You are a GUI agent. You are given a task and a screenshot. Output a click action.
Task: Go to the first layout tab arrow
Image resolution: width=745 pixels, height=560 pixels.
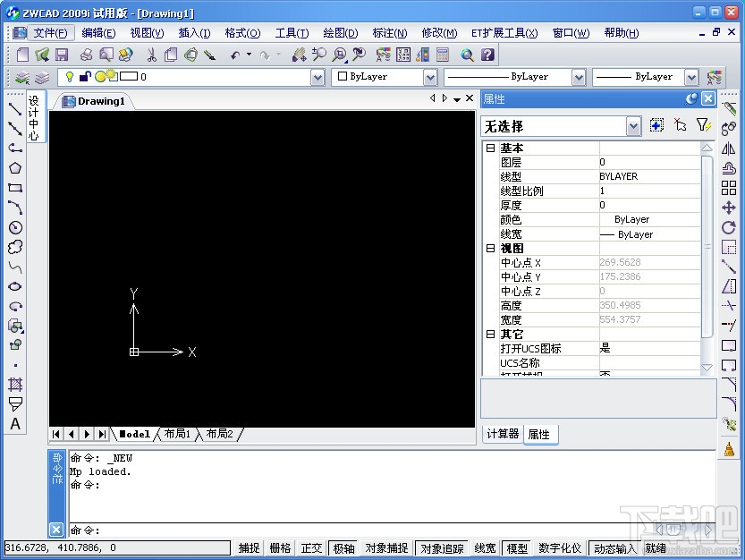[56, 434]
